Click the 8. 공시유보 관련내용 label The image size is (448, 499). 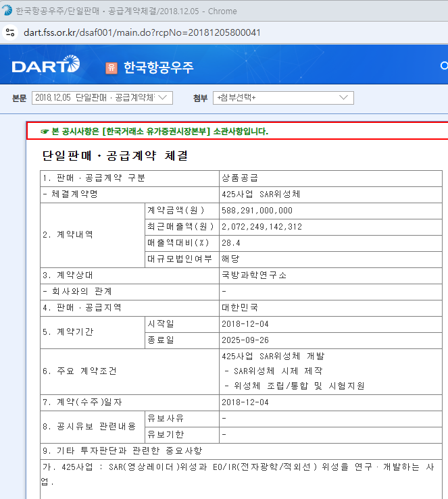click(89, 427)
